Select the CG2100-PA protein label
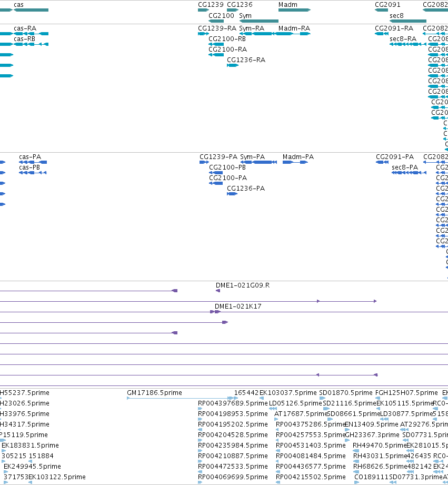This screenshot has height=485, width=448. coord(228,178)
